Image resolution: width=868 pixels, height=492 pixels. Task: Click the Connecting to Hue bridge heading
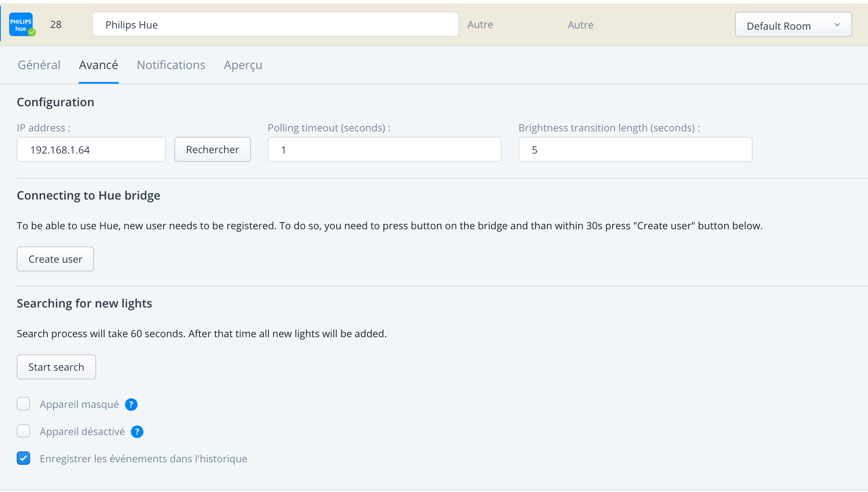coord(88,195)
